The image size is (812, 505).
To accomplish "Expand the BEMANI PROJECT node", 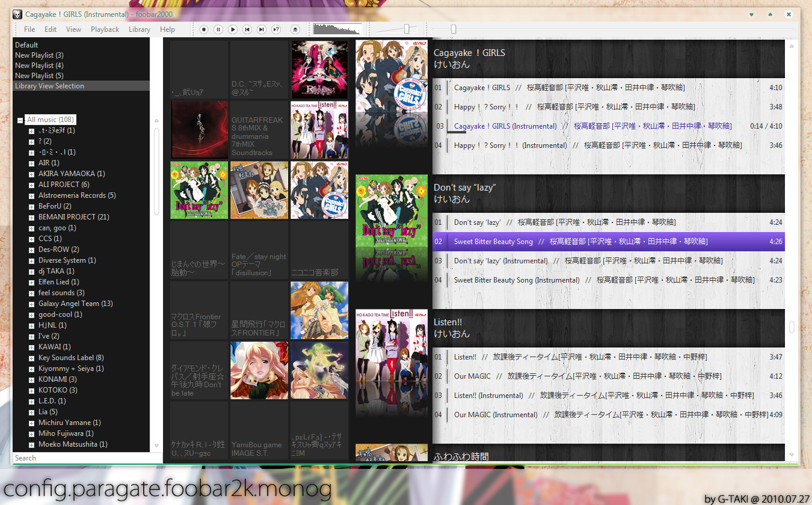I will coord(31,217).
